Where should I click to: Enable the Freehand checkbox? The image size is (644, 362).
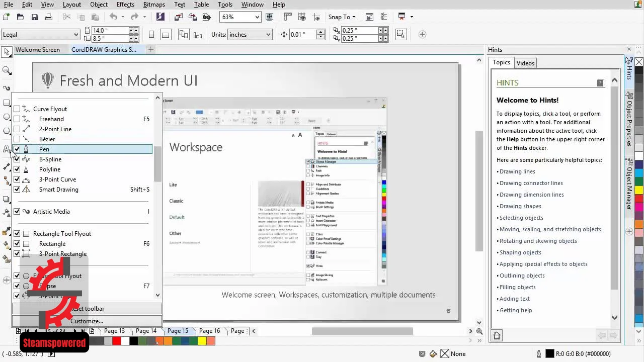click(17, 119)
